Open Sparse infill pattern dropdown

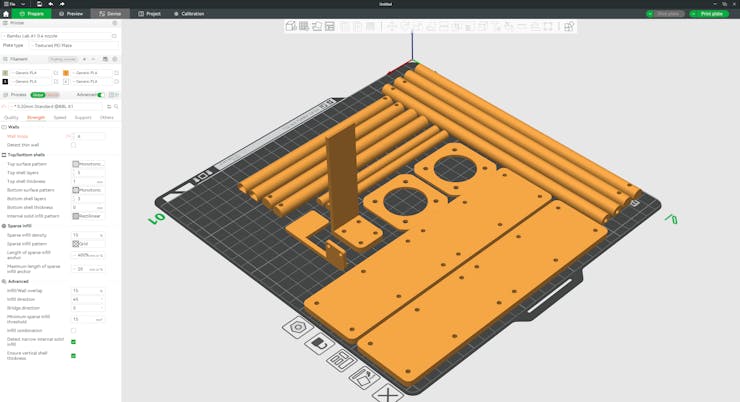(88, 243)
